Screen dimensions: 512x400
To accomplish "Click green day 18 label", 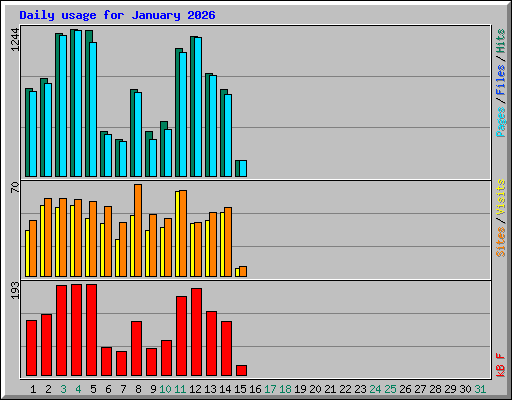I will 285,389.
